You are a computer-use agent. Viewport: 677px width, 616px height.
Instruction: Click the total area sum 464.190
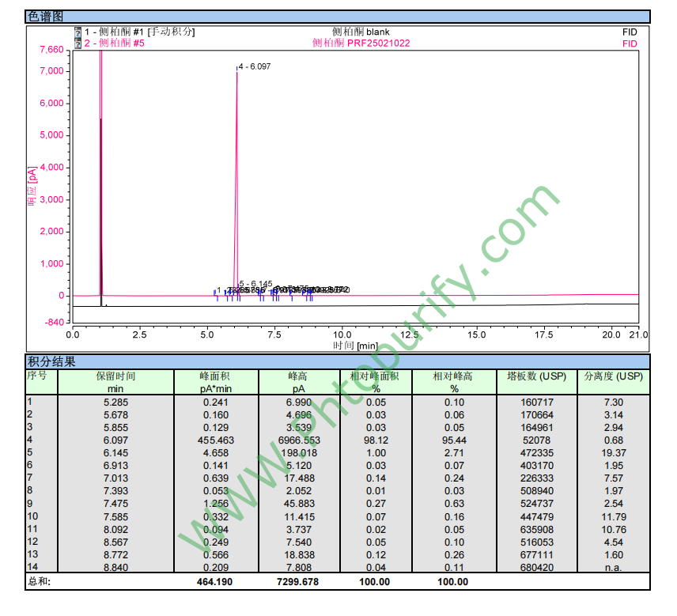click(215, 581)
